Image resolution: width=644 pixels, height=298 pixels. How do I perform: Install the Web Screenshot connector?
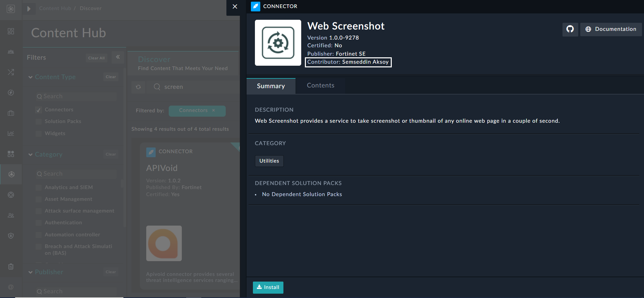tap(268, 287)
